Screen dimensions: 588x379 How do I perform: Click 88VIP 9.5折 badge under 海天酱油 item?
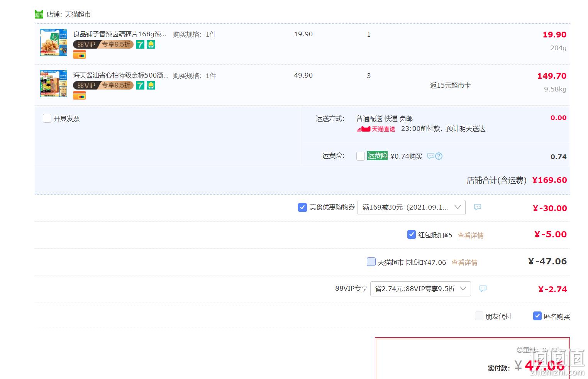tap(103, 85)
